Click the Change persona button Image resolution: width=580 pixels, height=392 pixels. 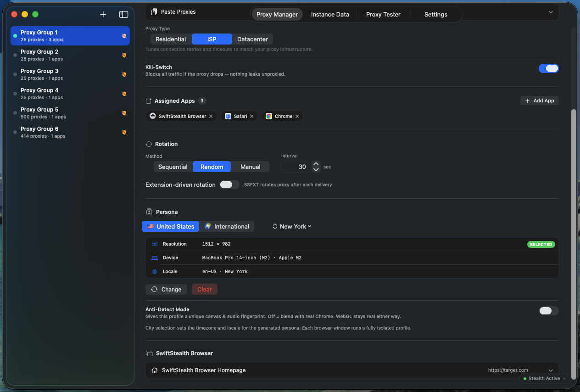click(167, 289)
